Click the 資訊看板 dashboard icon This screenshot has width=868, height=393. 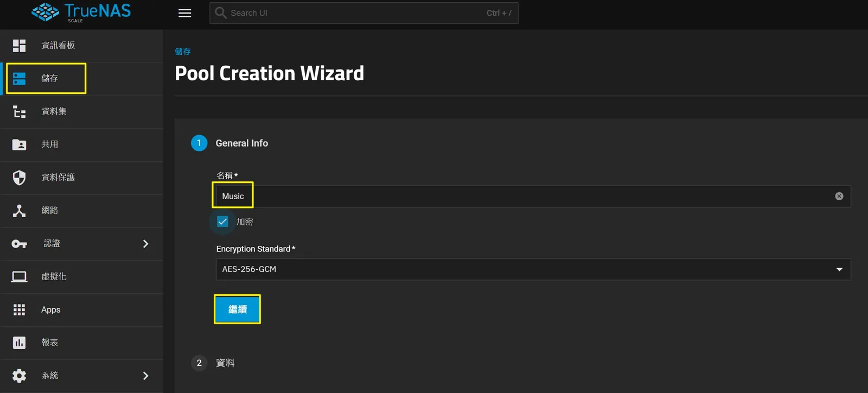[19, 46]
